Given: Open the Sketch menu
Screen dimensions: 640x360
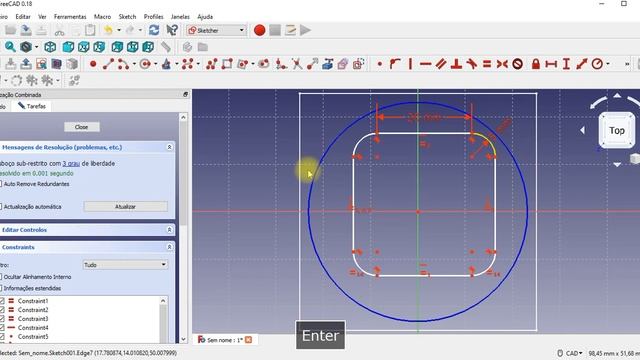Looking at the screenshot, I should [127, 17].
